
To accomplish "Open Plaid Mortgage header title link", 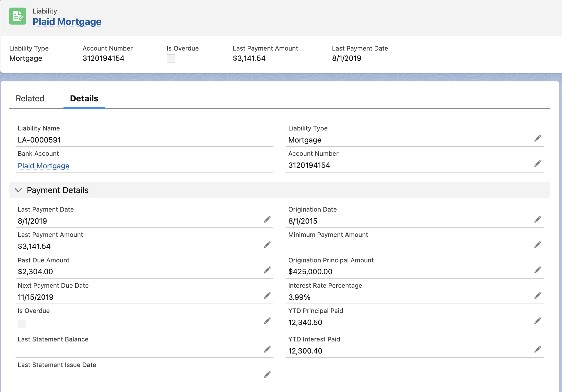I will click(x=67, y=22).
